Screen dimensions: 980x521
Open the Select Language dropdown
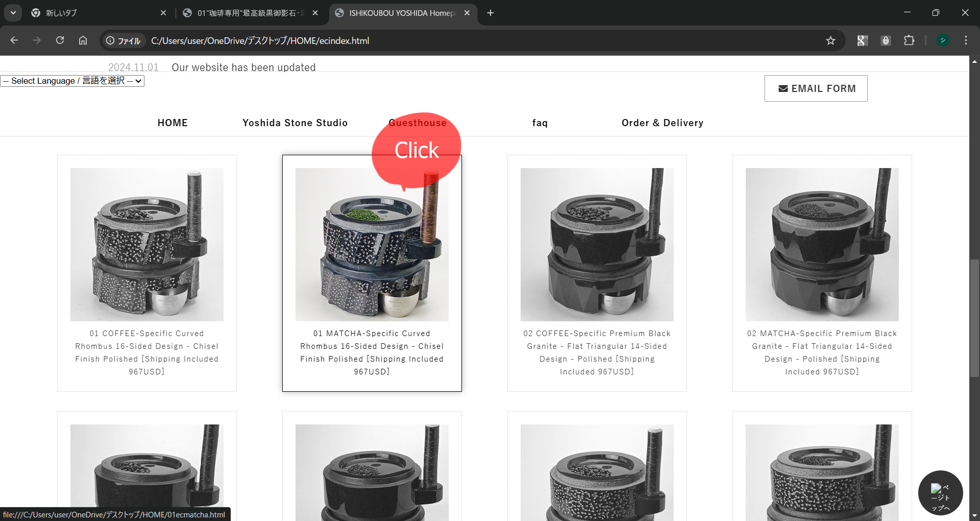click(72, 81)
